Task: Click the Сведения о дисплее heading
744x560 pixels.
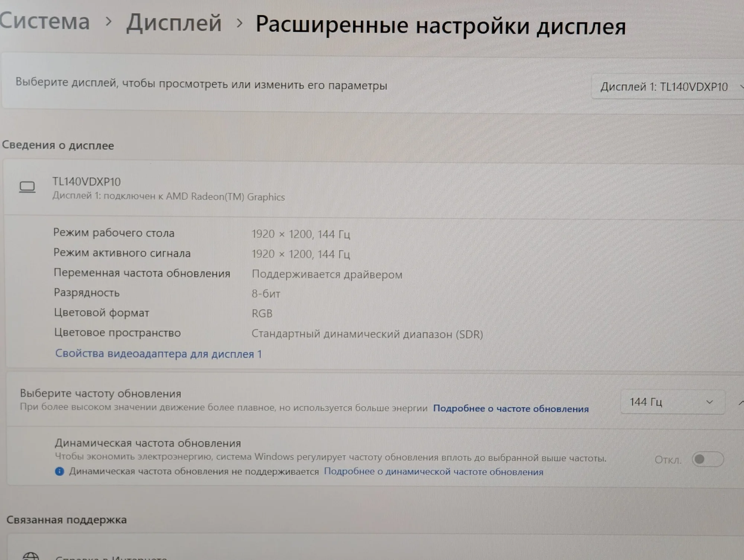Action: 58,145
